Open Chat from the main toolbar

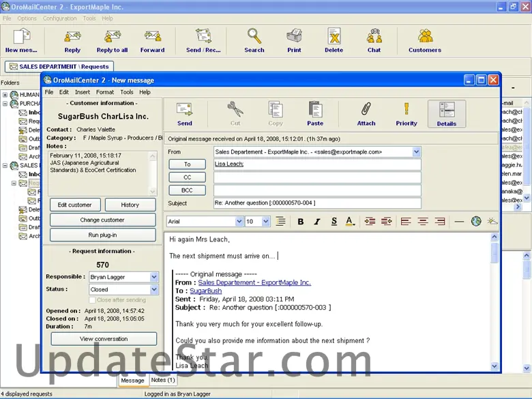pyautogui.click(x=374, y=40)
